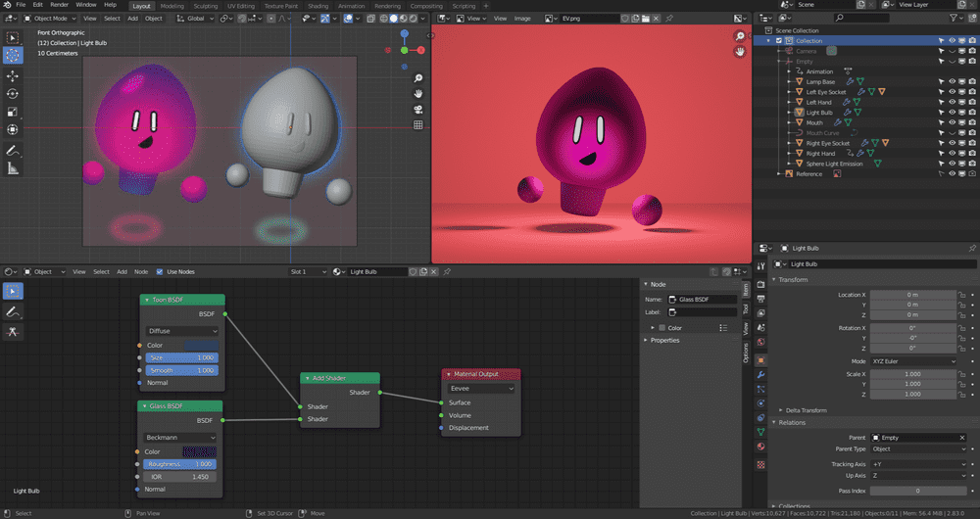Click the viewport pan hand icon
This screenshot has width=980, height=519.
pyautogui.click(x=418, y=94)
